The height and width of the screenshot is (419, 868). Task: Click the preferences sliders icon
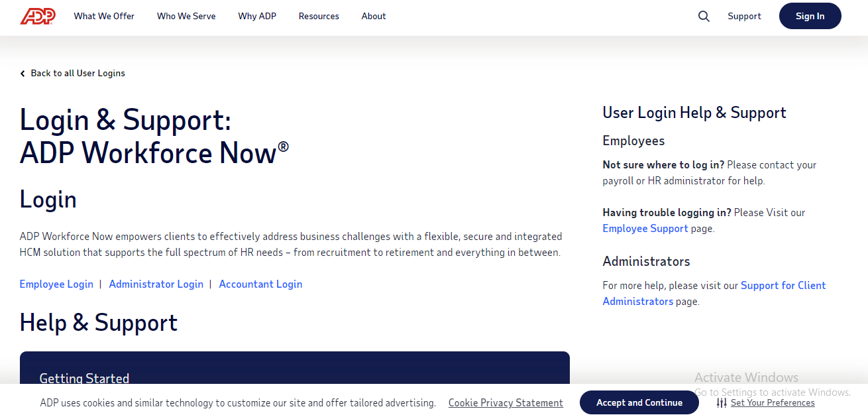pyautogui.click(x=722, y=402)
